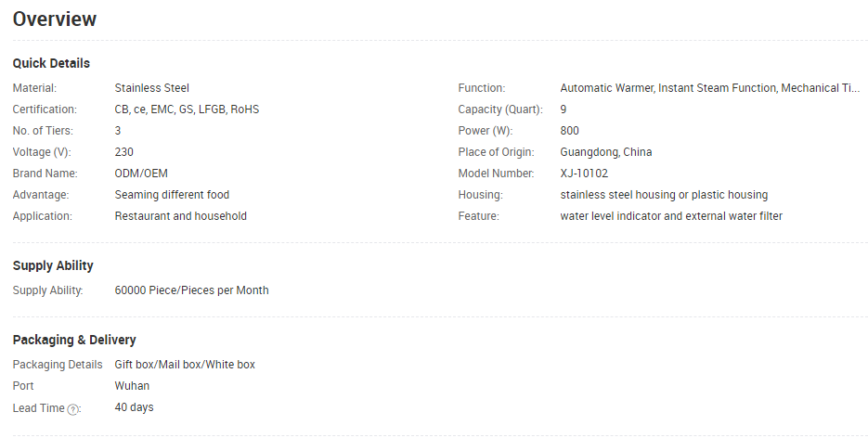Click the Model Number value XJ-10102
868x438 pixels.
[584, 174]
